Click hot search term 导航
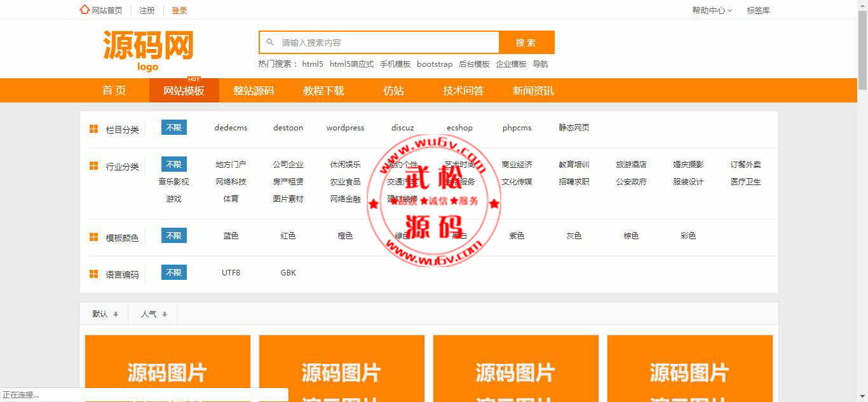 point(540,64)
